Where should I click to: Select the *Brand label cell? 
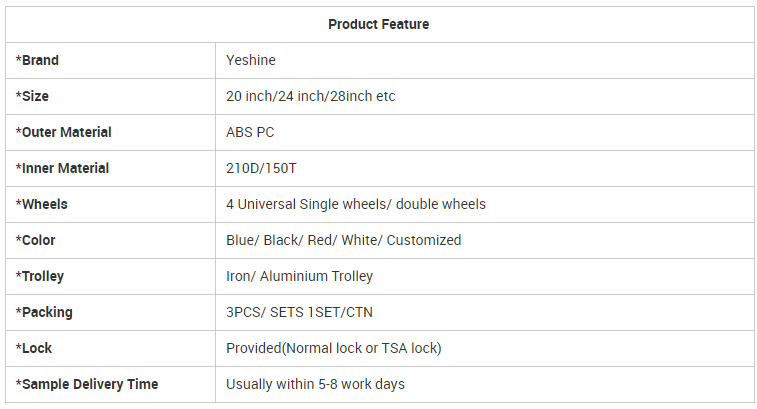[38, 60]
